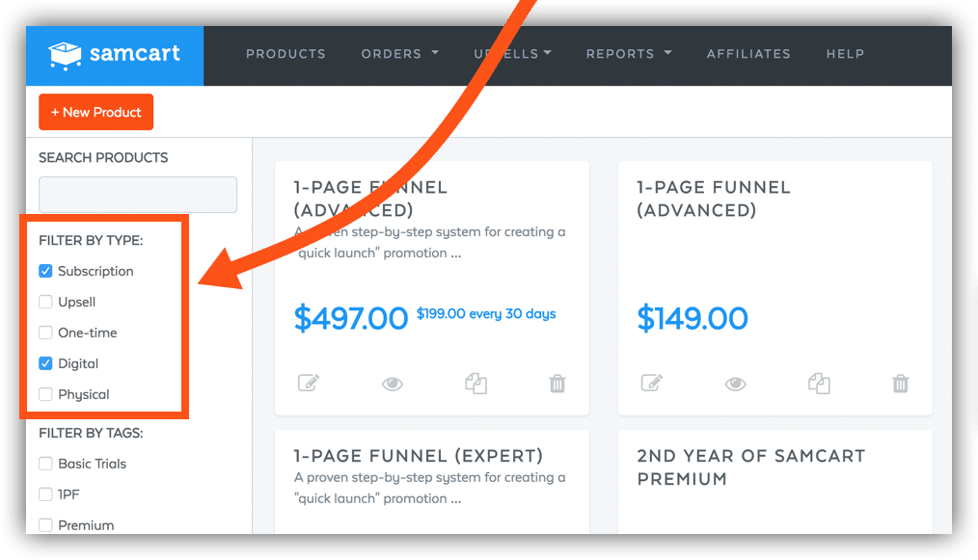Click the "SEARCH PRODUCTS" label
Image resolution: width=978 pixels, height=560 pixels.
click(x=103, y=158)
